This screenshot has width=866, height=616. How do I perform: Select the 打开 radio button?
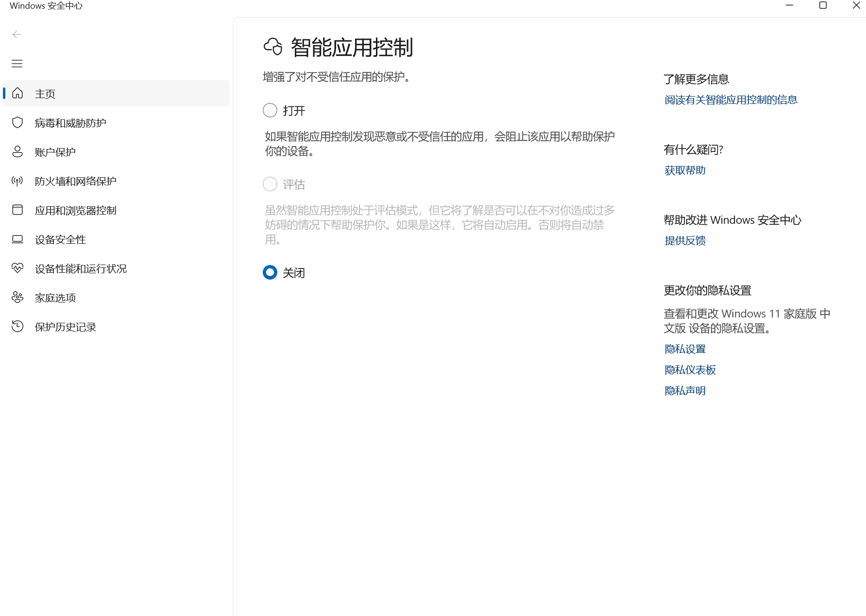click(x=270, y=110)
